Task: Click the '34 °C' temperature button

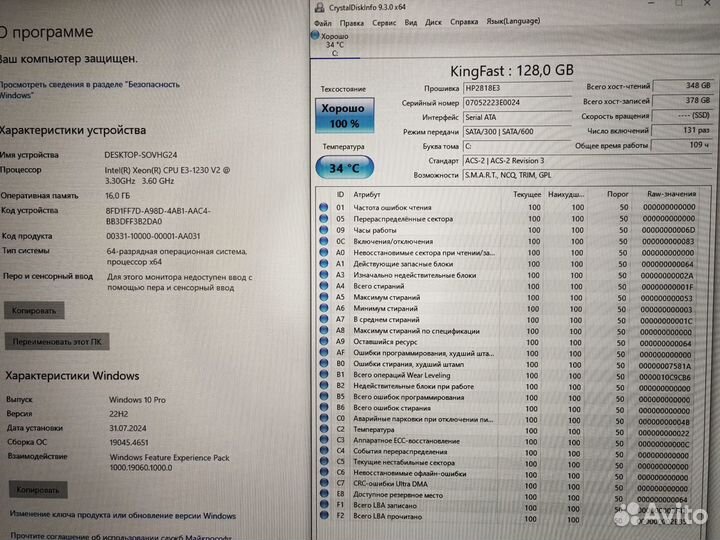Action: (344, 167)
